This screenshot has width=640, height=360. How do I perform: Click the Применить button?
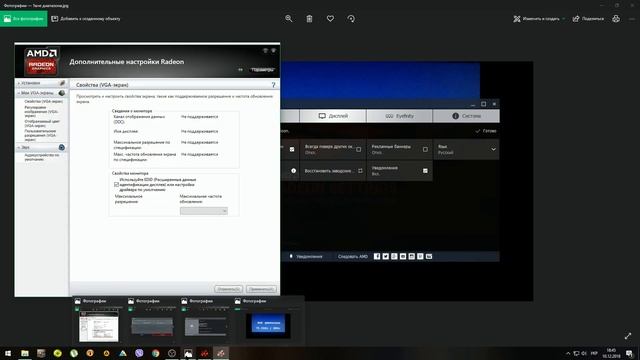261,289
